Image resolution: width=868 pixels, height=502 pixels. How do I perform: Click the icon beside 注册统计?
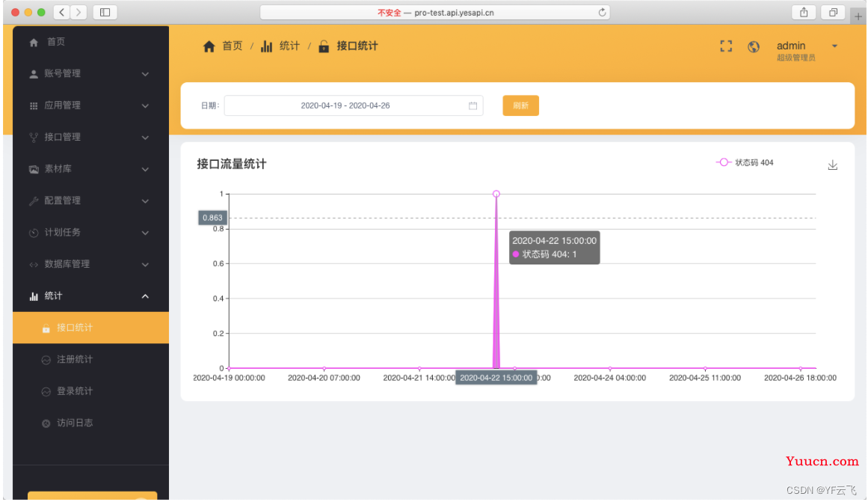[46, 360]
